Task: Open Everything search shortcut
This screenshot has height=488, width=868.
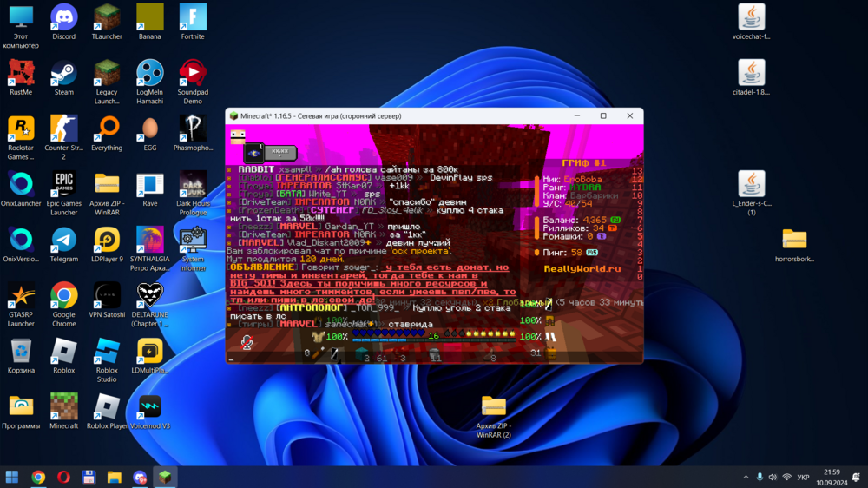Action: [107, 134]
